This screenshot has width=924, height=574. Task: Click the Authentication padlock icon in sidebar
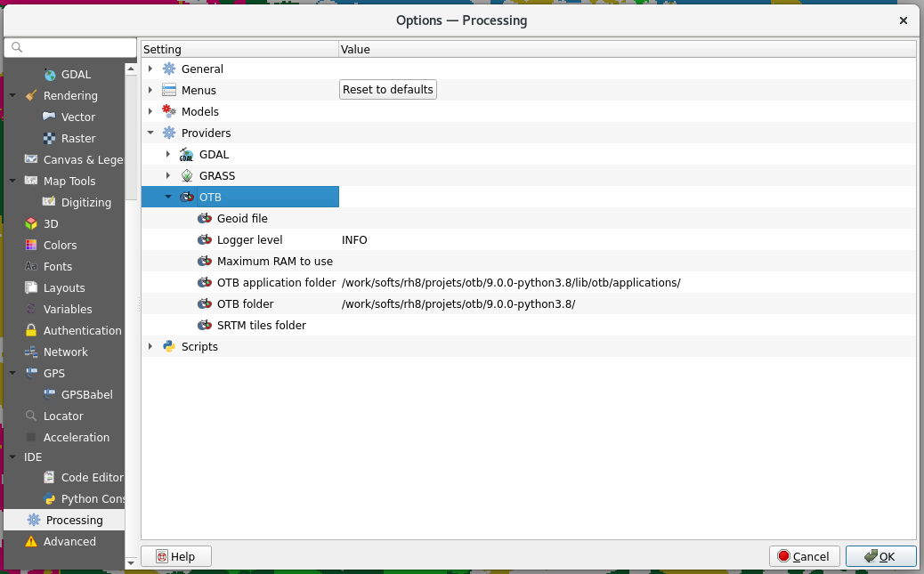[x=31, y=330]
